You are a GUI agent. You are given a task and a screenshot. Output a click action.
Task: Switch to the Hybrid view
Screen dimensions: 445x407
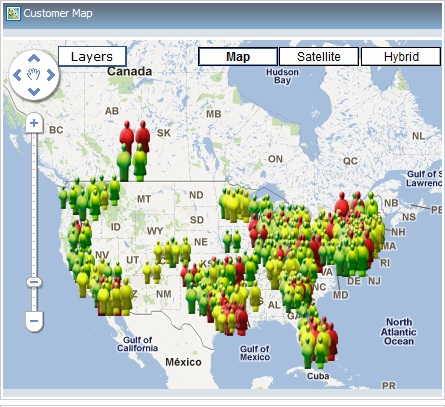coord(401,57)
